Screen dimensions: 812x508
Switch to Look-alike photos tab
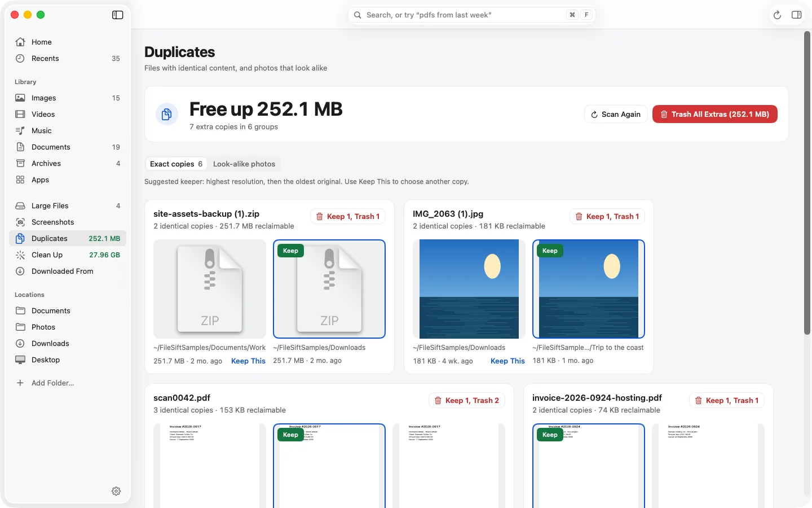(x=244, y=164)
